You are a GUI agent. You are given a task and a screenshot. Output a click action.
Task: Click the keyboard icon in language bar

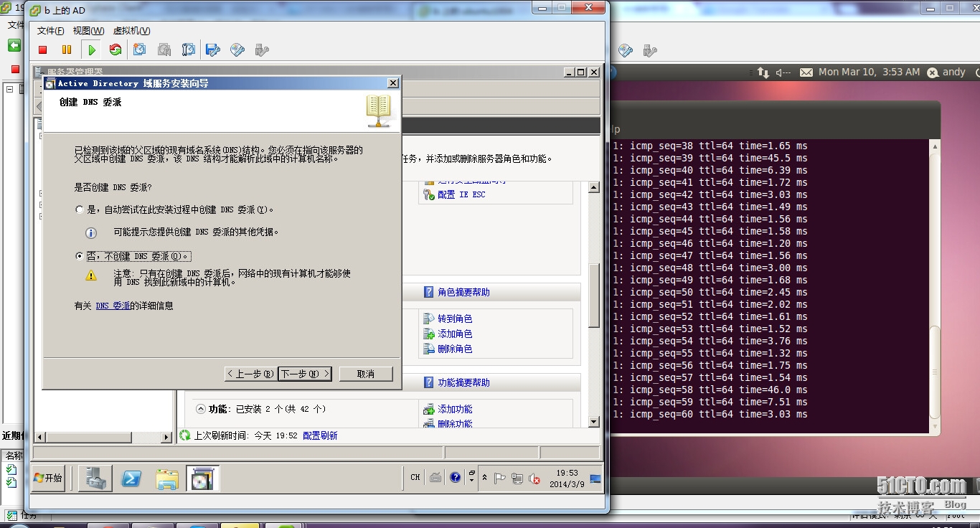(x=435, y=477)
